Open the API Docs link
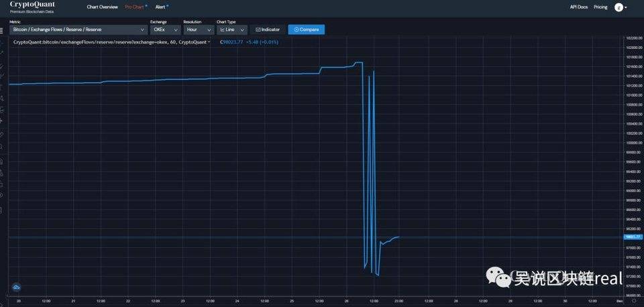 579,7
